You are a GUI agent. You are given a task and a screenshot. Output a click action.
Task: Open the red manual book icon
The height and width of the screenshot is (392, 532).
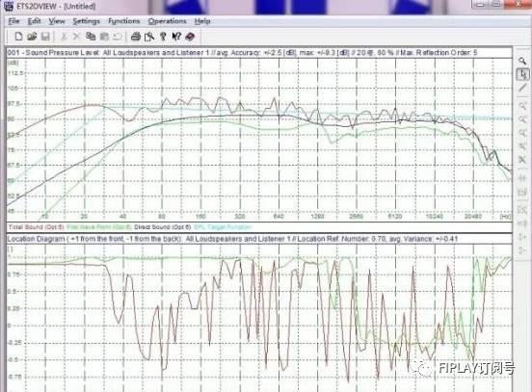190,37
